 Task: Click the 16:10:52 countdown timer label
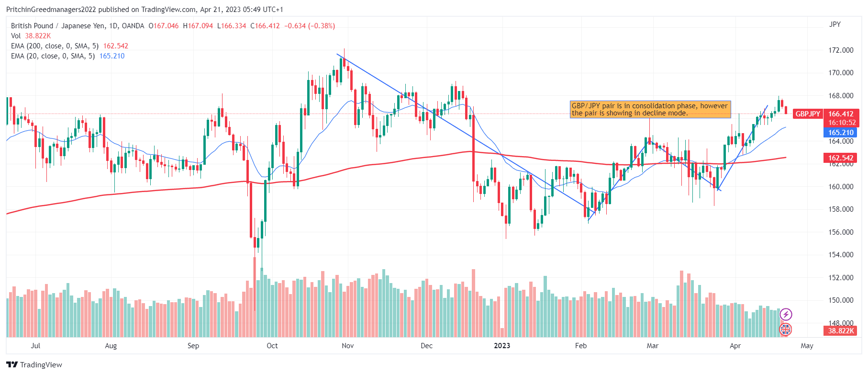tap(841, 123)
